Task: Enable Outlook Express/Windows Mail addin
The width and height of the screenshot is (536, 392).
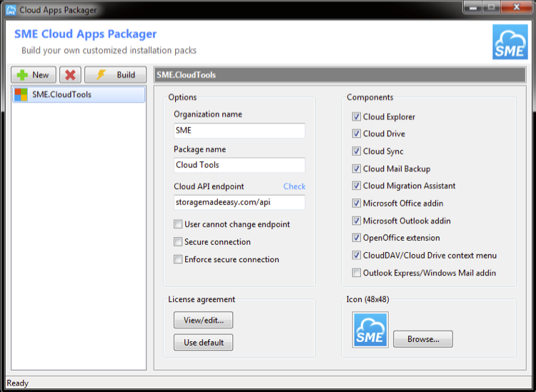Action: (x=357, y=273)
